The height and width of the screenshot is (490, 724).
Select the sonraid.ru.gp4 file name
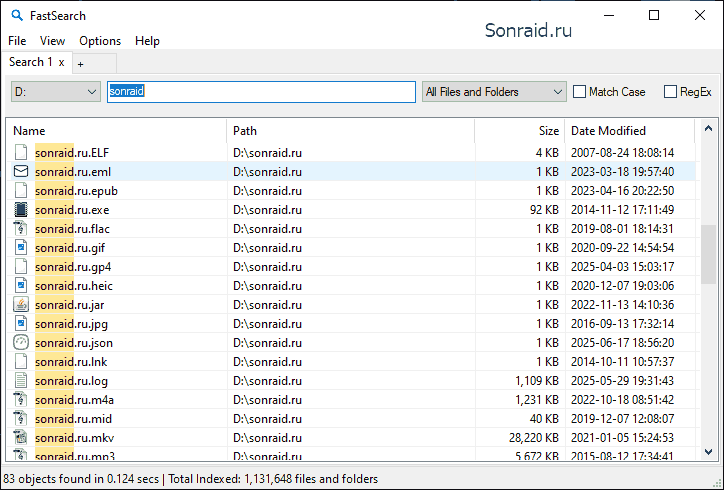click(x=73, y=267)
